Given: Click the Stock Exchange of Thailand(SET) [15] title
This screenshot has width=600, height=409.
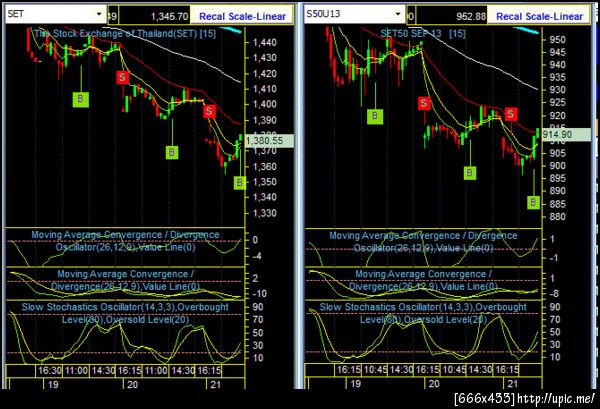Looking at the screenshot, I should click(125, 34).
